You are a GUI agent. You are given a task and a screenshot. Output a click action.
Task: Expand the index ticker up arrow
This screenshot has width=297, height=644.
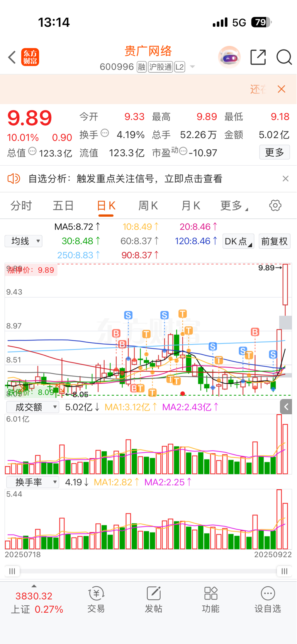[34, 586]
